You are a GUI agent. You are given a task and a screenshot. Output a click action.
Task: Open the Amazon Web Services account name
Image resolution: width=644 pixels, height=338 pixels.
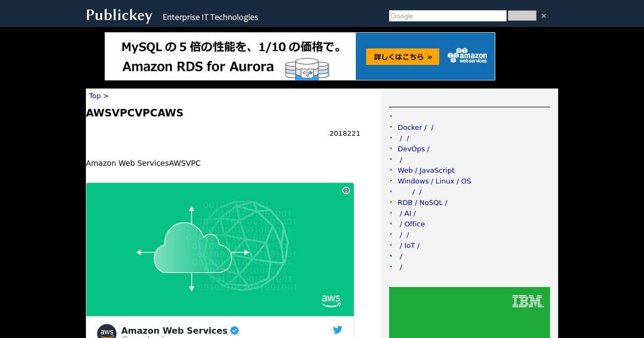(x=174, y=330)
